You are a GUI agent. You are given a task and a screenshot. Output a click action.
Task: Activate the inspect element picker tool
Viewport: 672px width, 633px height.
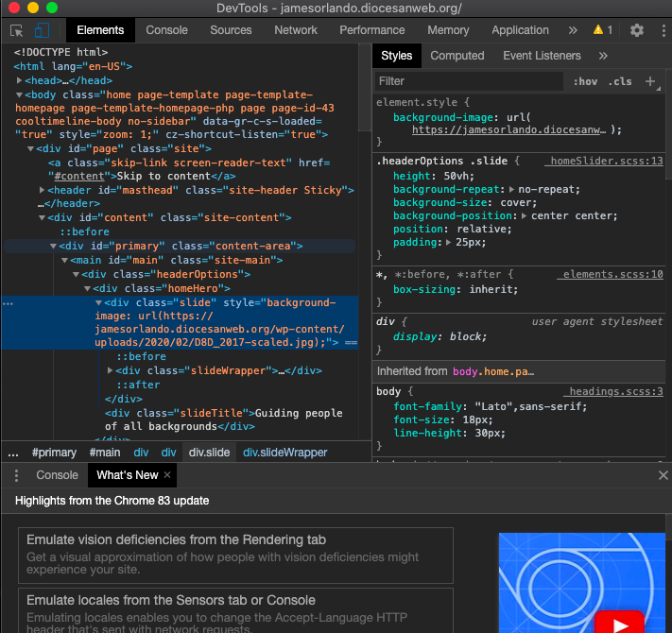tap(17, 30)
